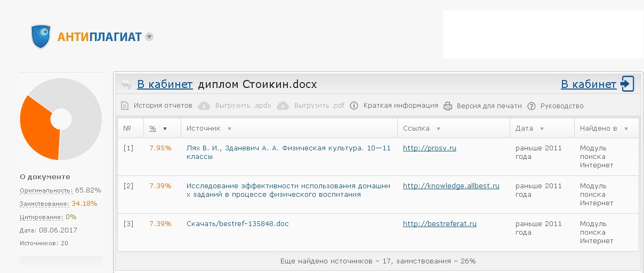Click the back arrow icon near В кабинет
Screen dimensions: 644x273
click(126, 84)
